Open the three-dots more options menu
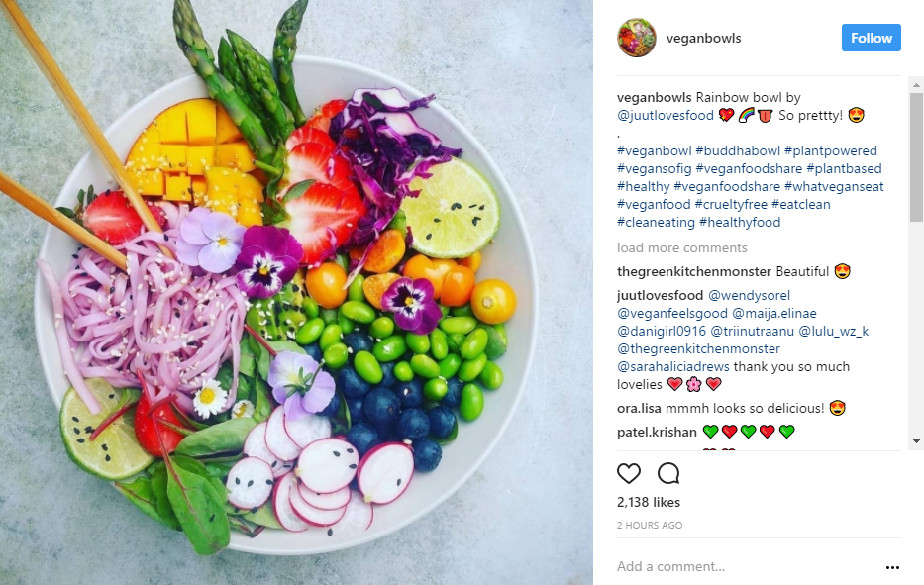This screenshot has height=585, width=924. [892, 567]
